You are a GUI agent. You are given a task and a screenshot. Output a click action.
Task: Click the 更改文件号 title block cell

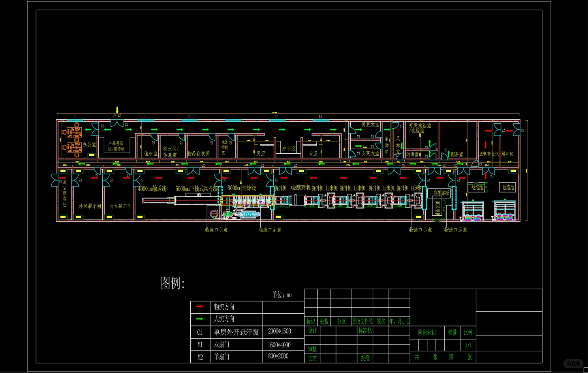tap(362, 321)
